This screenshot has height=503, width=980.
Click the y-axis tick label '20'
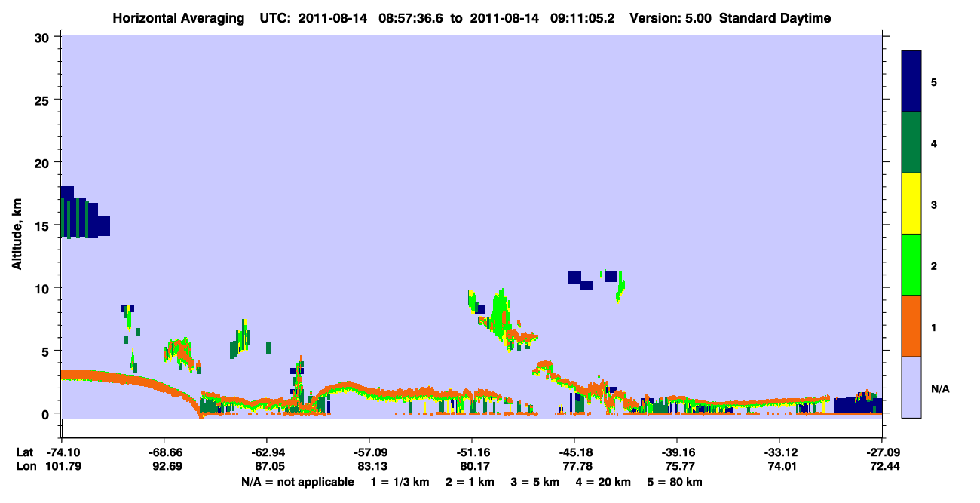44,162
